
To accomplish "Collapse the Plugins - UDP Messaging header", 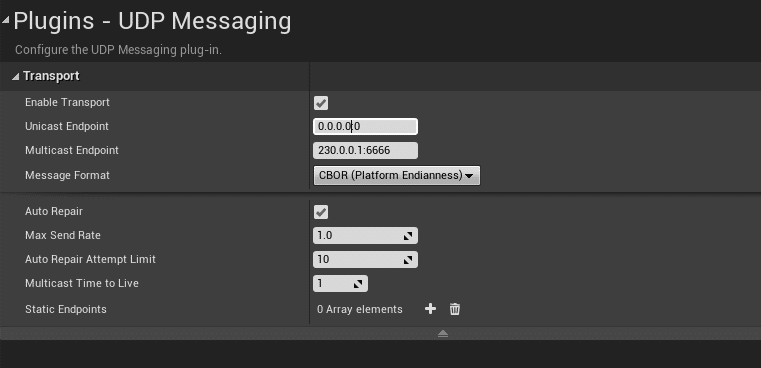I will [x=5, y=20].
